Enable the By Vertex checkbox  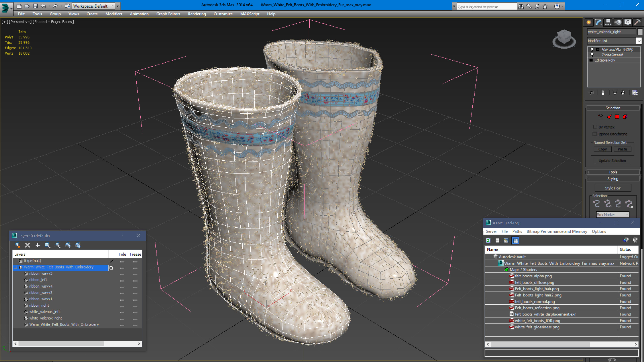tap(595, 127)
